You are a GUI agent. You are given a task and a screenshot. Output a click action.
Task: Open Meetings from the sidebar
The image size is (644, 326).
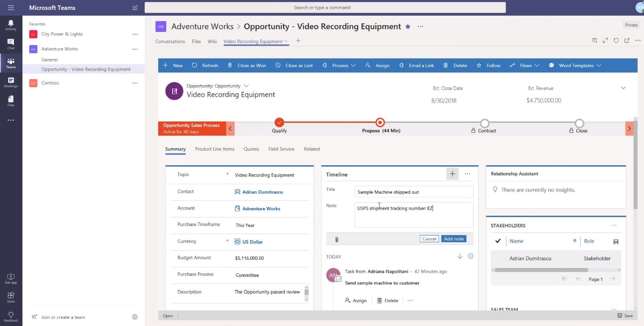pos(10,82)
